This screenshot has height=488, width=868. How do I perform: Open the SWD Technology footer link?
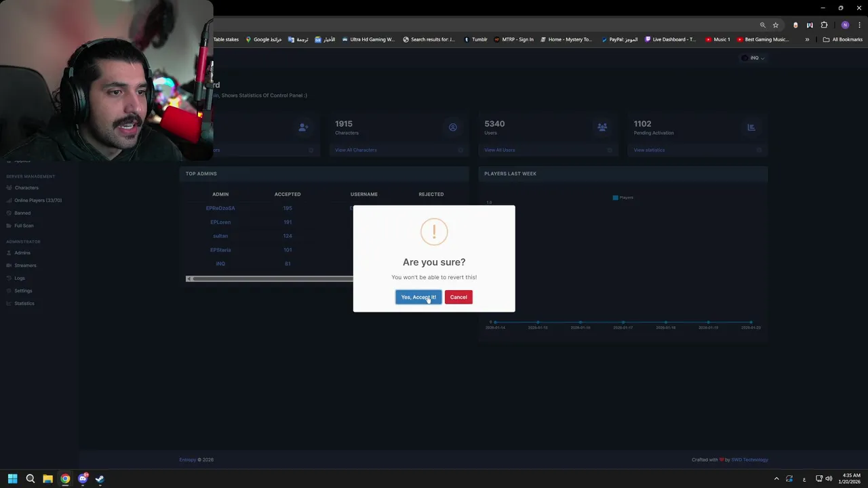749,460
